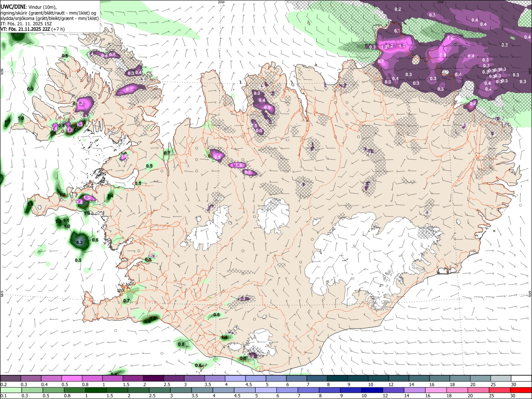Click the 'rigning/skúrir (grænt/blátt/rautt - mm/1klst) og' line

pos(49,13)
